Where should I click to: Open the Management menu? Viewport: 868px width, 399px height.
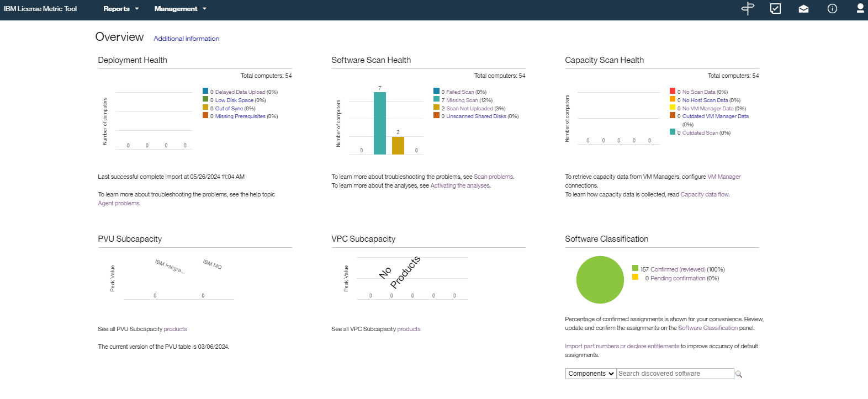coord(180,9)
